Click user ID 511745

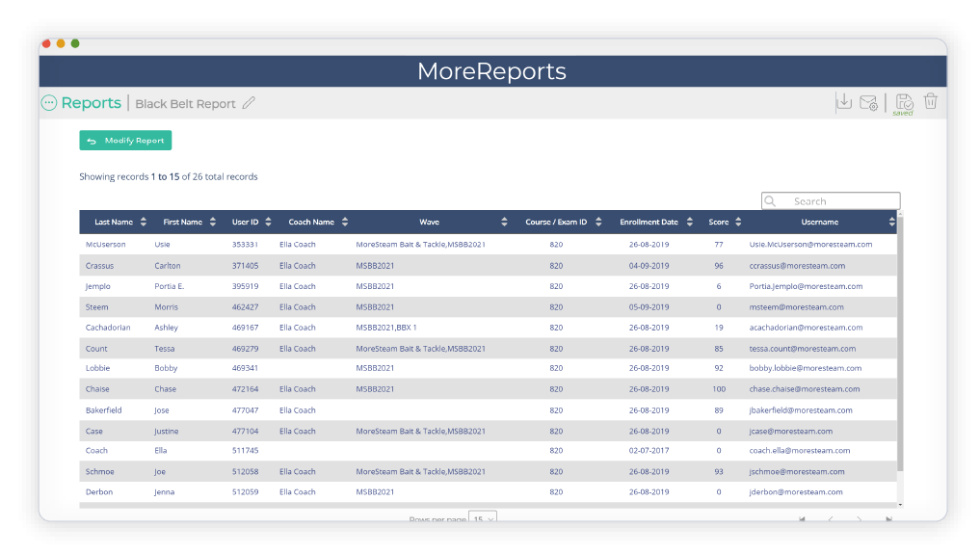click(245, 450)
